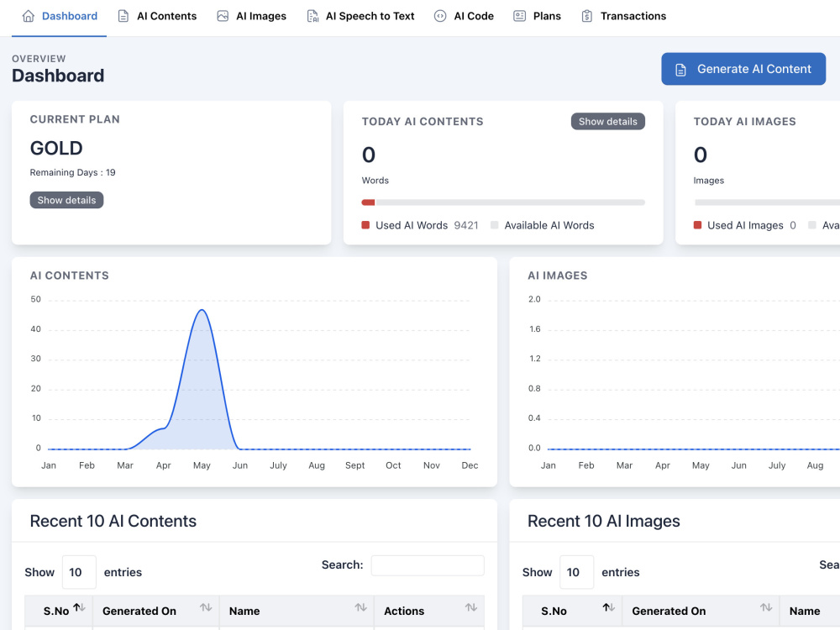
Task: Toggle Available AI Words legend item
Action: [542, 225]
